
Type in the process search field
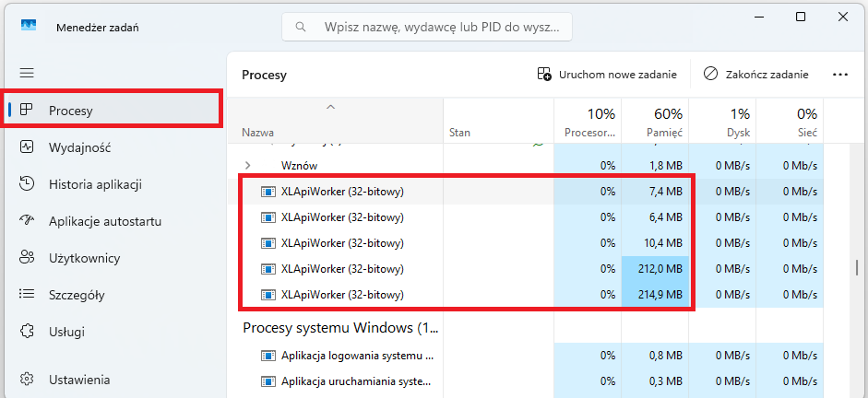pyautogui.click(x=427, y=27)
